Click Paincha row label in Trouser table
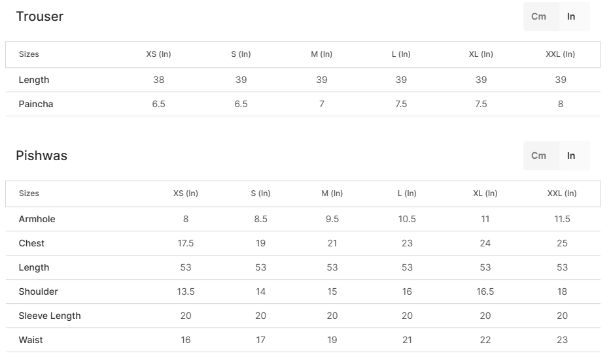This screenshot has width=611, height=364. (36, 104)
